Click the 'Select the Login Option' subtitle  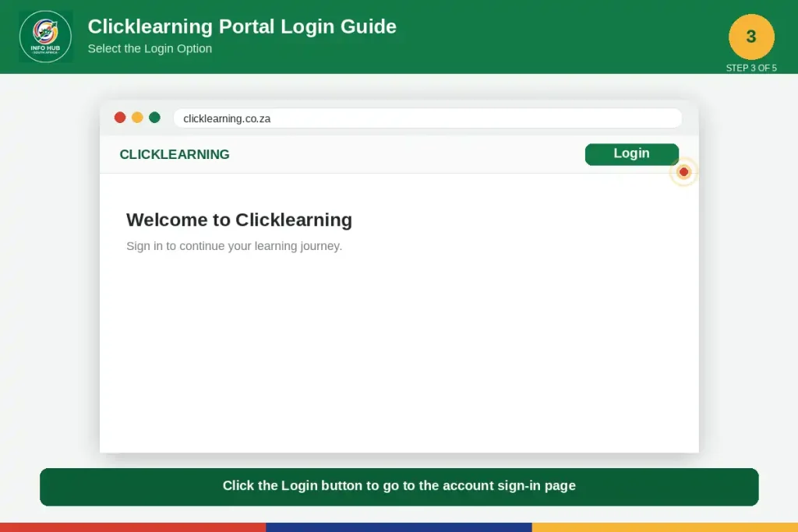pos(150,49)
